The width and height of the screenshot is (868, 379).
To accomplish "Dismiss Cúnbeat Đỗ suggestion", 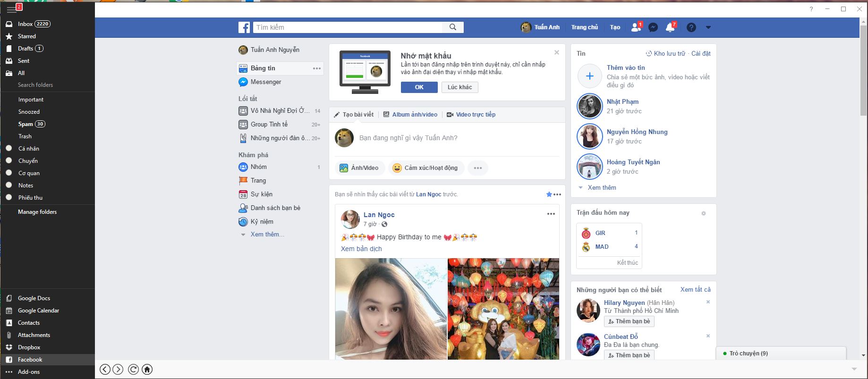I will point(708,336).
